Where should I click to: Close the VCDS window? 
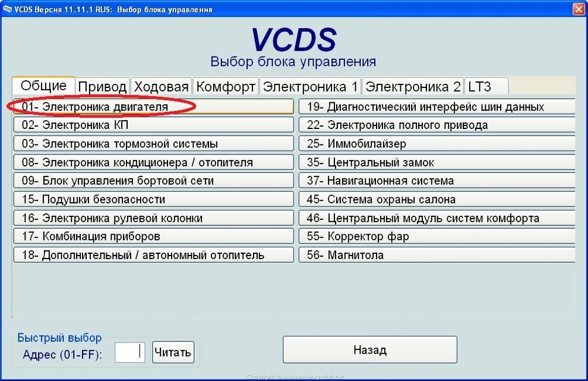pos(578,9)
